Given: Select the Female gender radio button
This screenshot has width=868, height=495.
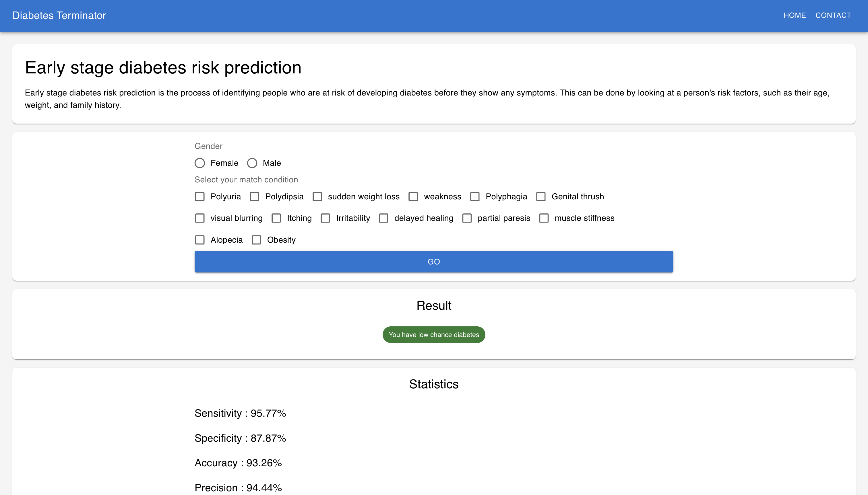Looking at the screenshot, I should click(200, 163).
